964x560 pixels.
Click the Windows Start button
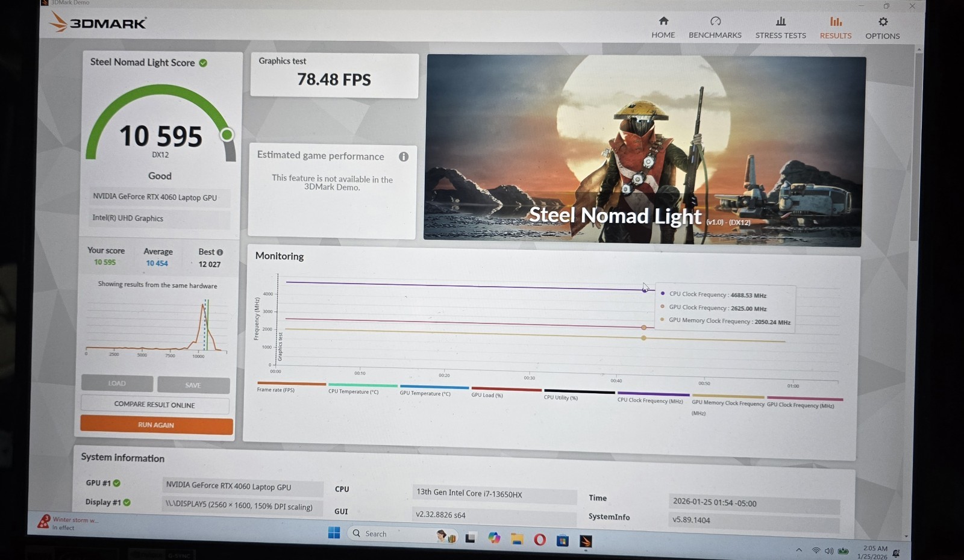334,533
